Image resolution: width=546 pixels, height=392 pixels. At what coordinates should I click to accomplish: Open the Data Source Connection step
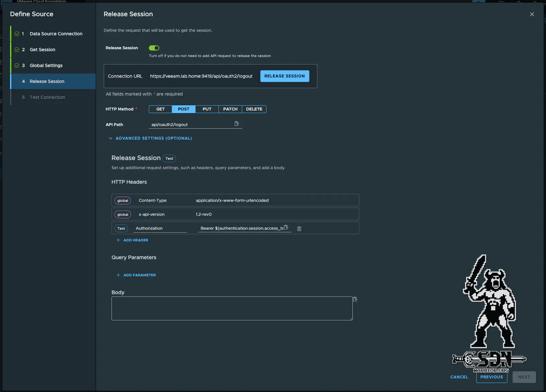coord(56,33)
